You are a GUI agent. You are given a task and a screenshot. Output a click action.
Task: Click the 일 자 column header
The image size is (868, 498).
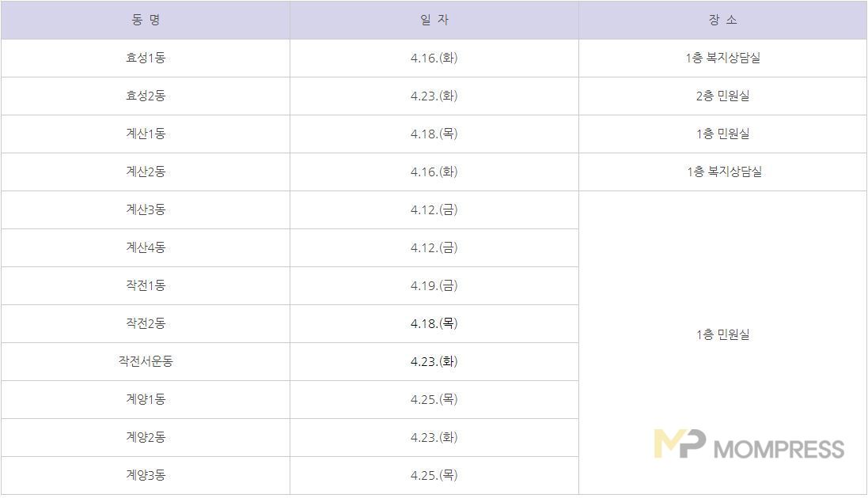(434, 20)
